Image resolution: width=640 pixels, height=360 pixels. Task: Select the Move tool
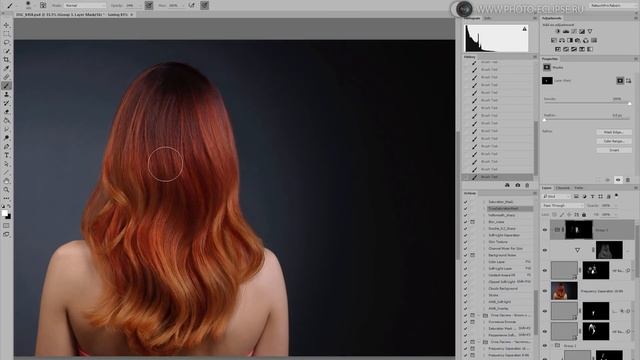6,25
